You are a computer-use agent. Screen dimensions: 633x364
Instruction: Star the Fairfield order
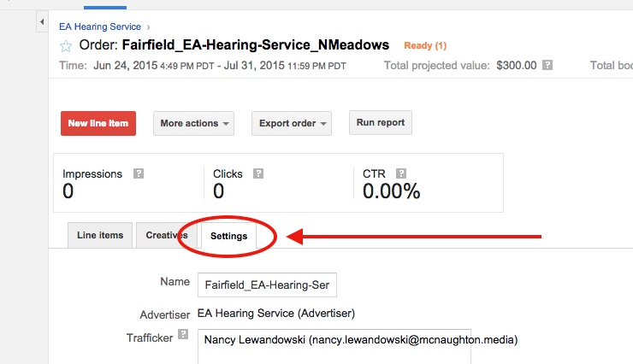[x=66, y=46]
